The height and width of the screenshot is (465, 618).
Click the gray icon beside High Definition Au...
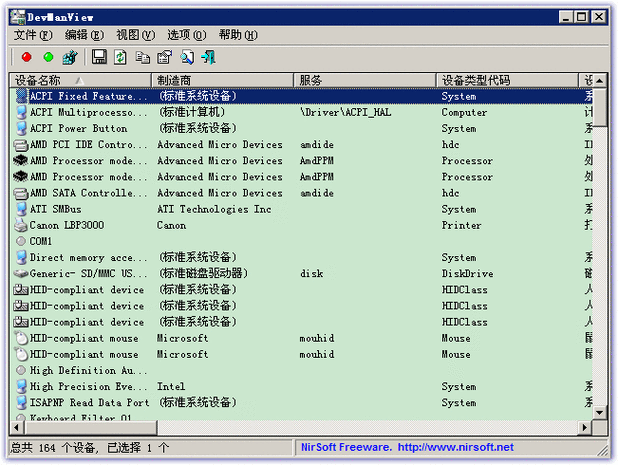(x=21, y=370)
